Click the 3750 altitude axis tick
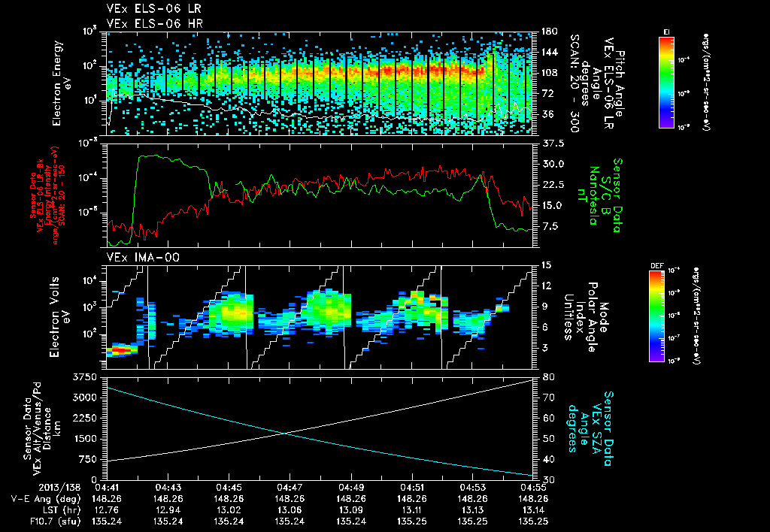 tap(84, 377)
